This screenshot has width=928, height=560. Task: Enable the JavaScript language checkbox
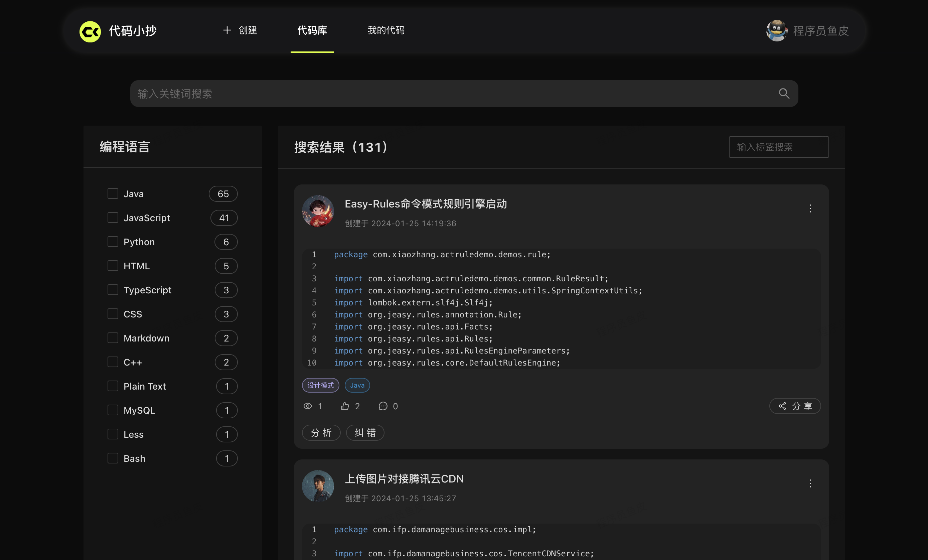[113, 218]
